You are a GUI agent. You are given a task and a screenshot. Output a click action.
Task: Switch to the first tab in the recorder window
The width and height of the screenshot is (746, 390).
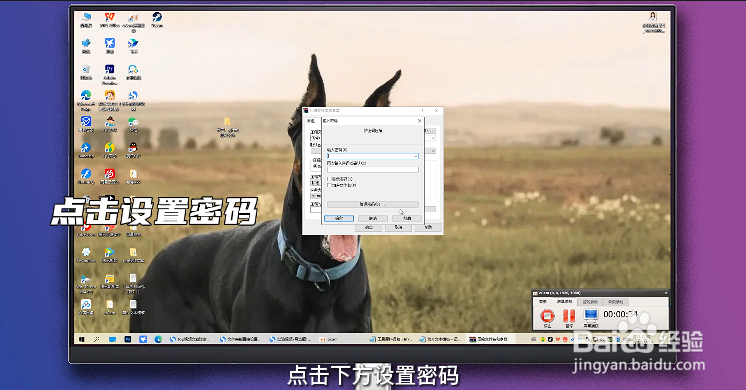tap(543, 302)
